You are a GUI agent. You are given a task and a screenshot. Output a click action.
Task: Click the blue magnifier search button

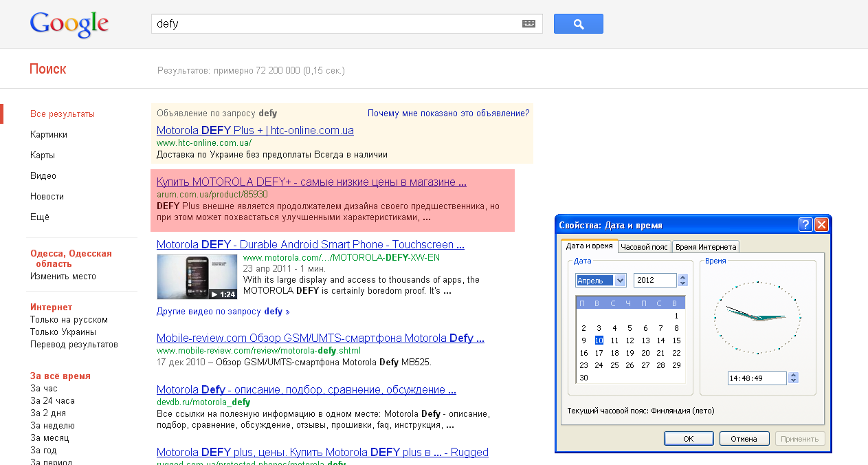(x=579, y=24)
